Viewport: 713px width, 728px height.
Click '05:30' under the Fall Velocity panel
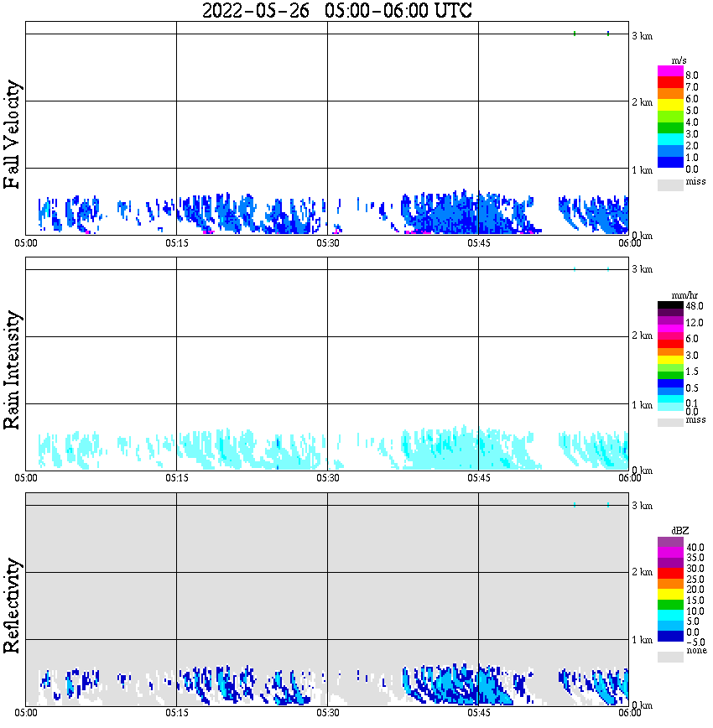click(x=328, y=243)
